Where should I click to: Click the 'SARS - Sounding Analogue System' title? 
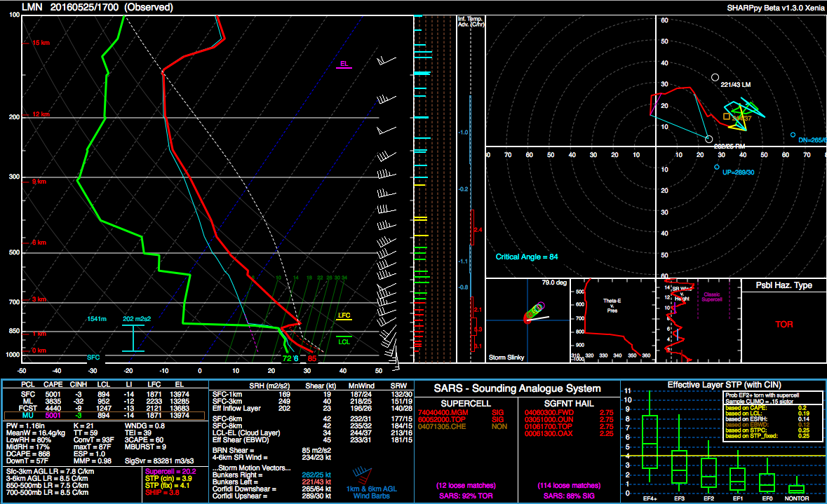pos(518,388)
